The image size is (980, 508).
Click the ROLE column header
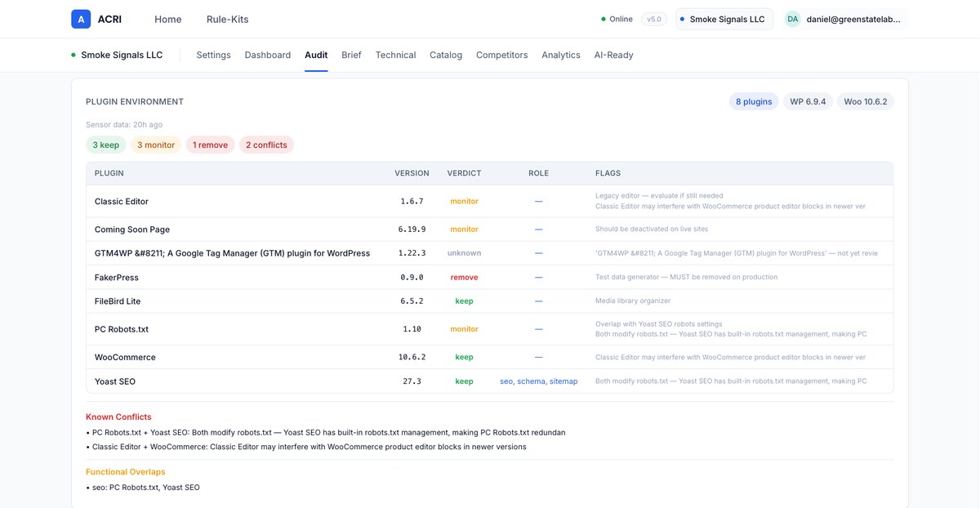point(538,173)
